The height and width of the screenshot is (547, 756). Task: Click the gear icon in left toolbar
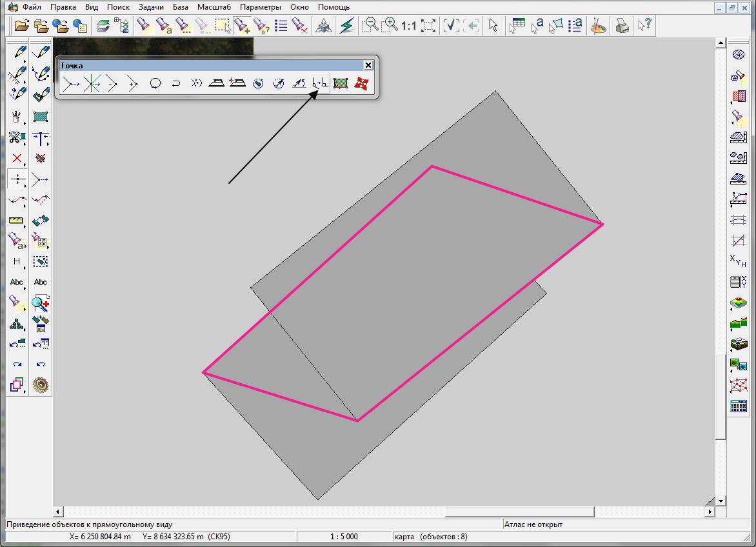[x=41, y=385]
